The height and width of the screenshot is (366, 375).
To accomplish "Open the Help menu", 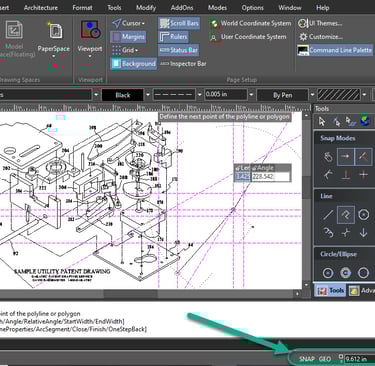I will coord(323,7).
